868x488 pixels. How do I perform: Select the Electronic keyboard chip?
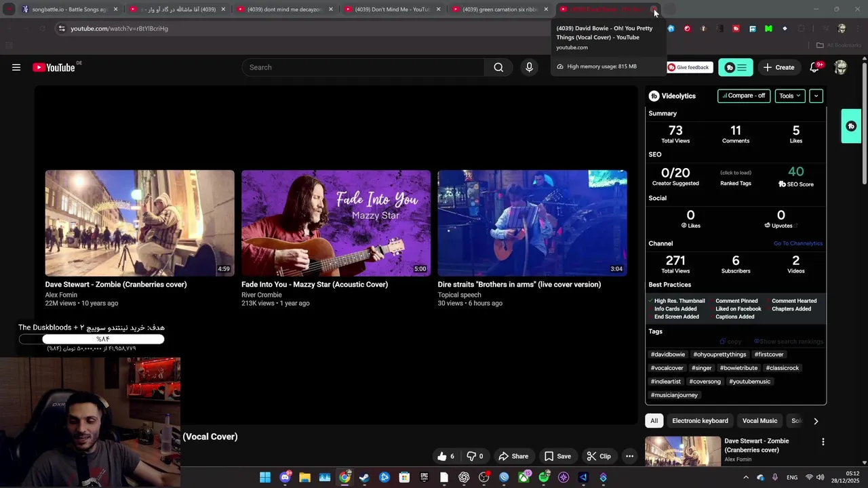pyautogui.click(x=700, y=421)
